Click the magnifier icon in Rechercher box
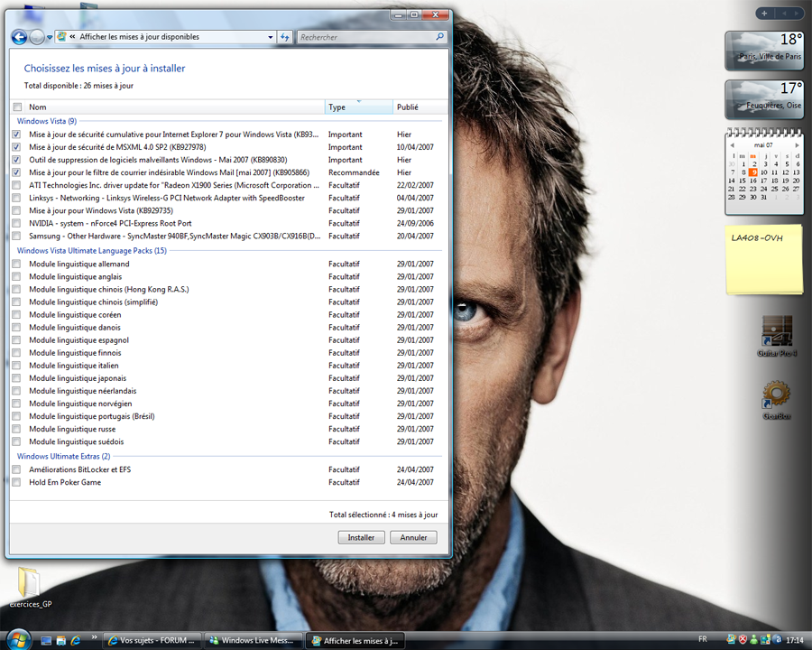 (440, 37)
